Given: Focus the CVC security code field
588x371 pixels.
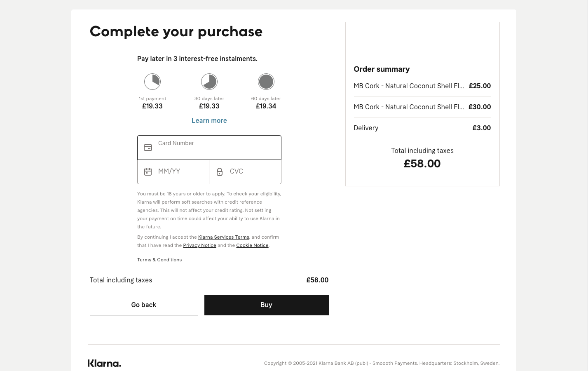Looking at the screenshot, I should pos(245,172).
